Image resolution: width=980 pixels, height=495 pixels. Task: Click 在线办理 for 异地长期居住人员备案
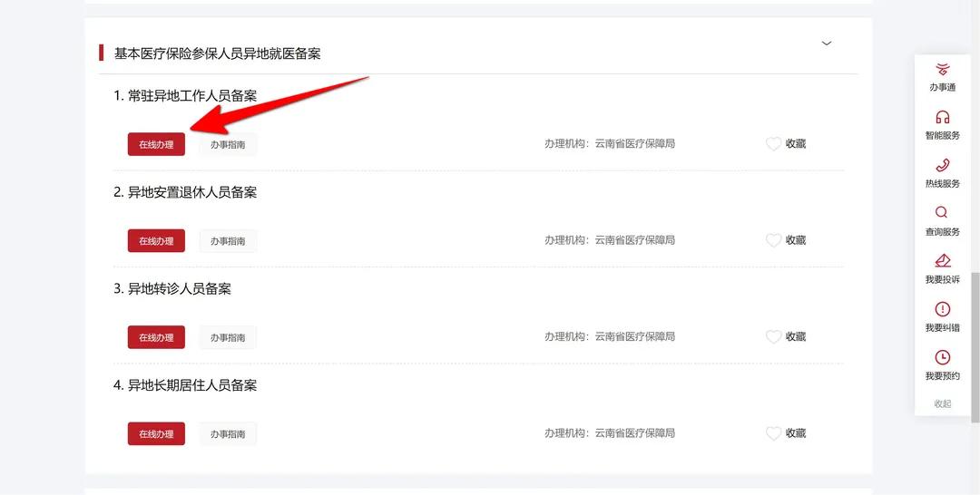point(156,434)
